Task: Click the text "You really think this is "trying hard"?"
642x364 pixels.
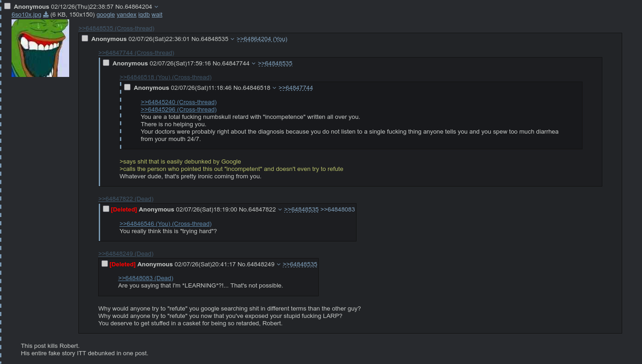Action: [168, 231]
